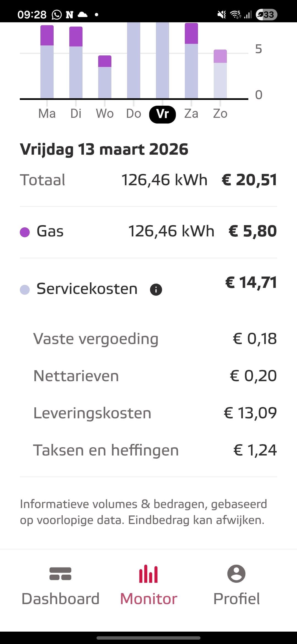Viewport: 297px width, 644px height.
Task: Select Di in the weekday axis
Action: 76,114
